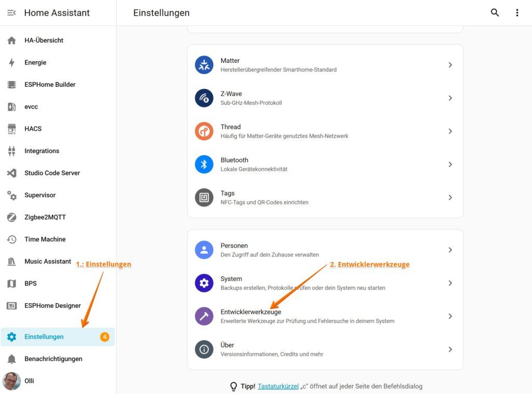
Task: Open Benachrichtigungen notifications
Action: [x=53, y=359]
